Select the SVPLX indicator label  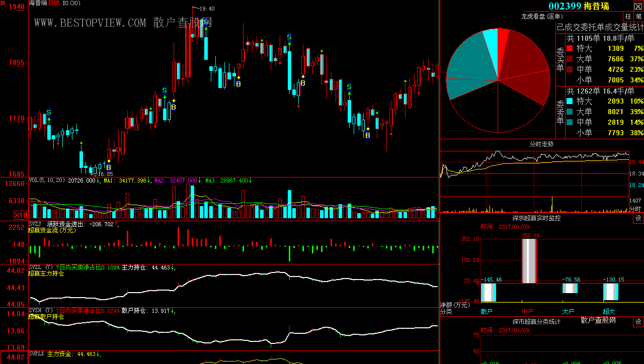pyautogui.click(x=37, y=354)
